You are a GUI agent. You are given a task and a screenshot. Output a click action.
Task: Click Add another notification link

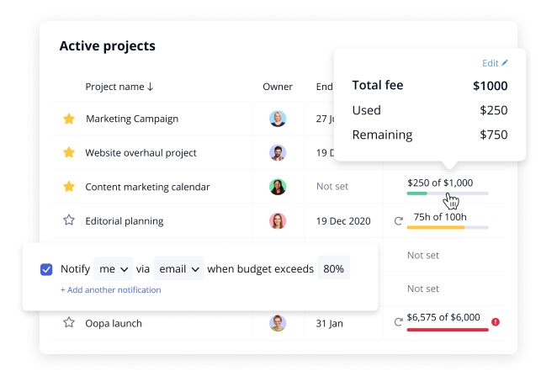[110, 290]
